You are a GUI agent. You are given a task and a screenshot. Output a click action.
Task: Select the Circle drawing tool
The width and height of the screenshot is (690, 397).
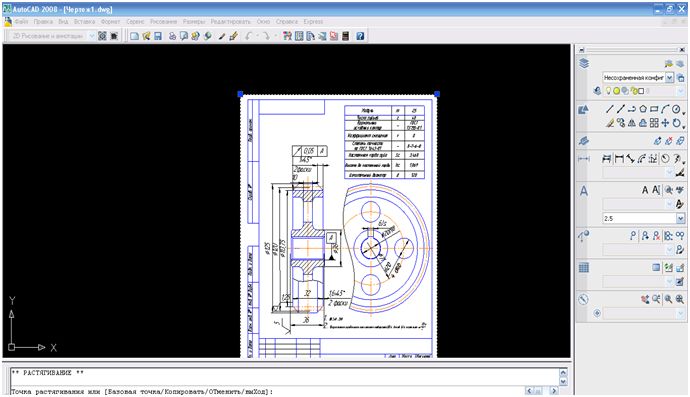pos(676,109)
